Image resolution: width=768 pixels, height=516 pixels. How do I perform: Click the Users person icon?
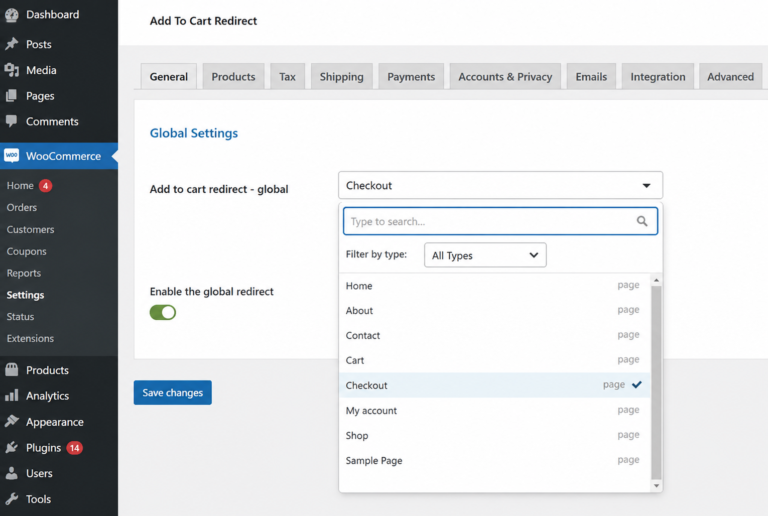tap(11, 473)
